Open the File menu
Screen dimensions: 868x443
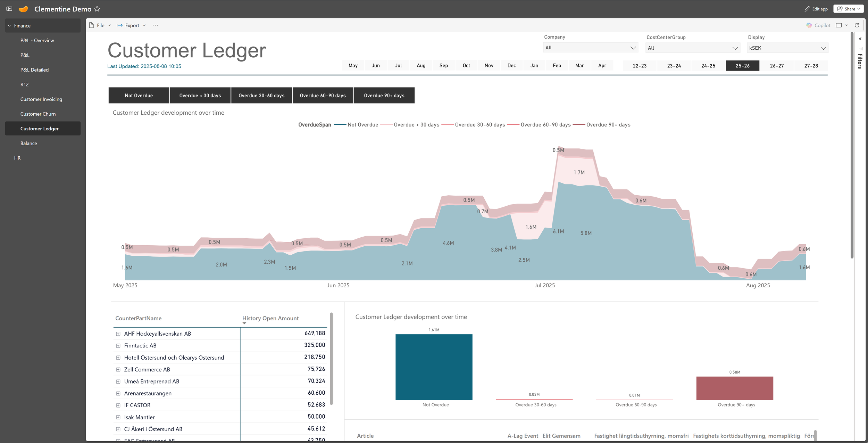pos(100,25)
